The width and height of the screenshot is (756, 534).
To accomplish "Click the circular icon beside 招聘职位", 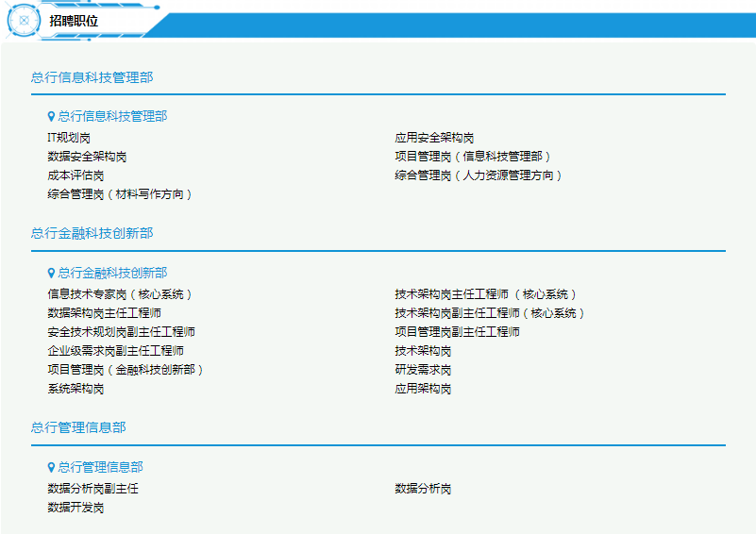I will coord(25,20).
